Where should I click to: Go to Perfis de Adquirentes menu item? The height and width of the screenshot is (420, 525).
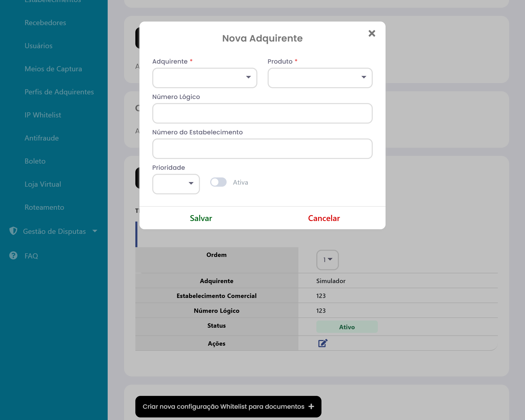[x=59, y=92]
